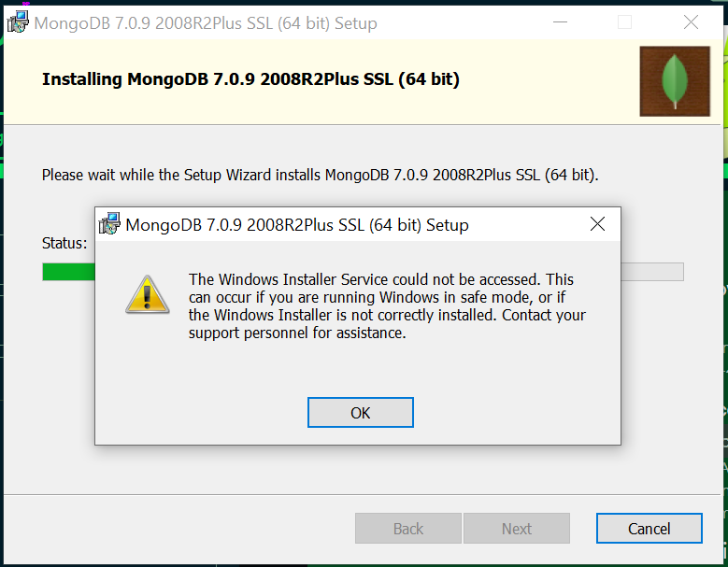Screen dimensions: 728x567
Task: Click the error dialog's title bar text
Action: (296, 225)
